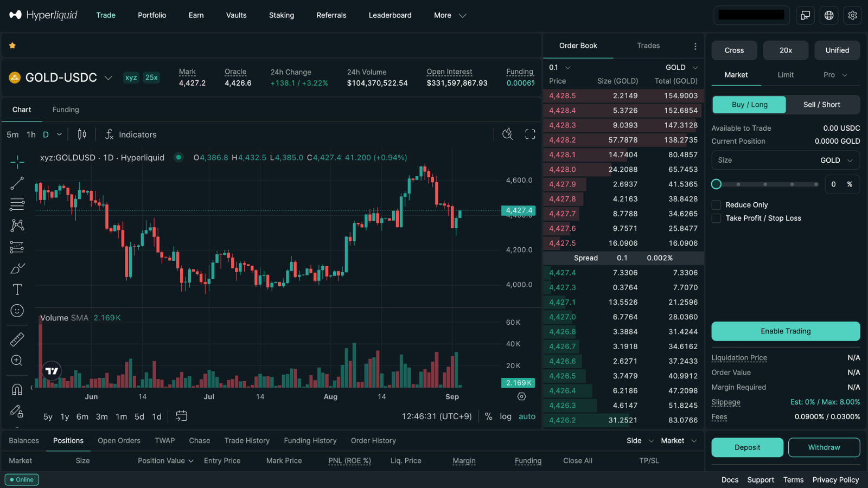
Task: Click the Hyperliquid logo
Action: (43, 15)
